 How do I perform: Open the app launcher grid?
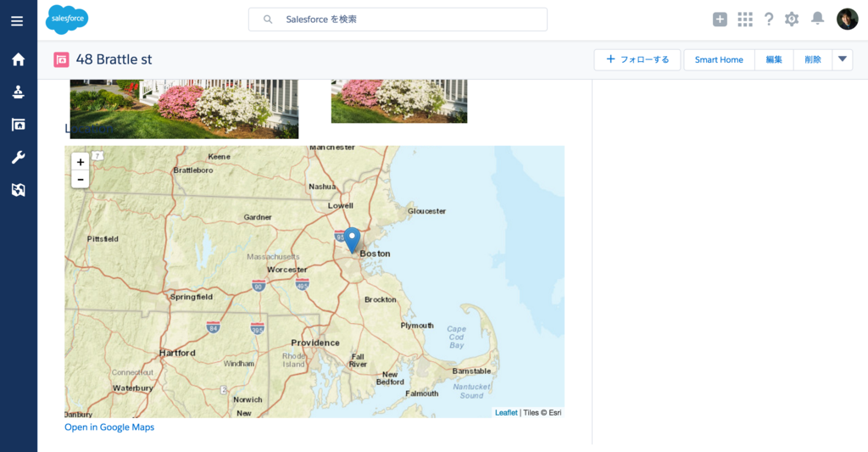pos(745,20)
